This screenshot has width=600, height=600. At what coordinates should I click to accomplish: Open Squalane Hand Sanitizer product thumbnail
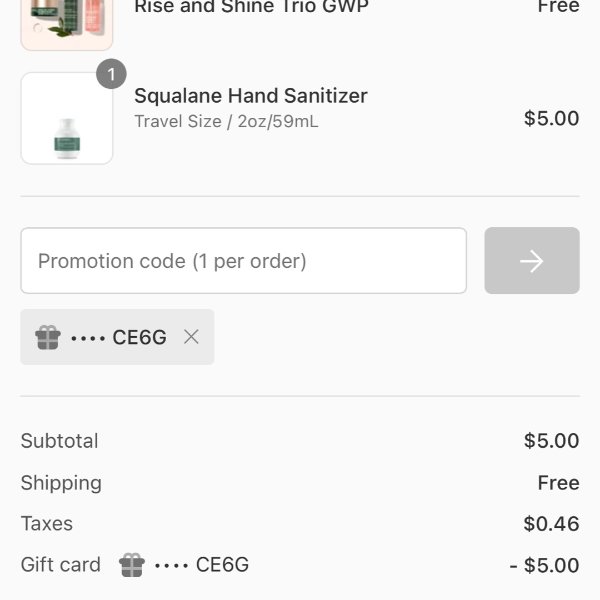coord(67,118)
